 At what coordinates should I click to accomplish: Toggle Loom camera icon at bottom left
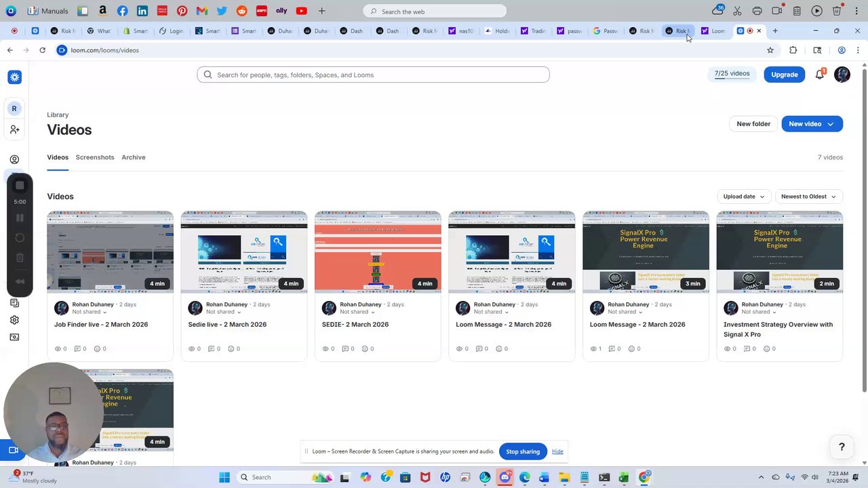point(13,450)
